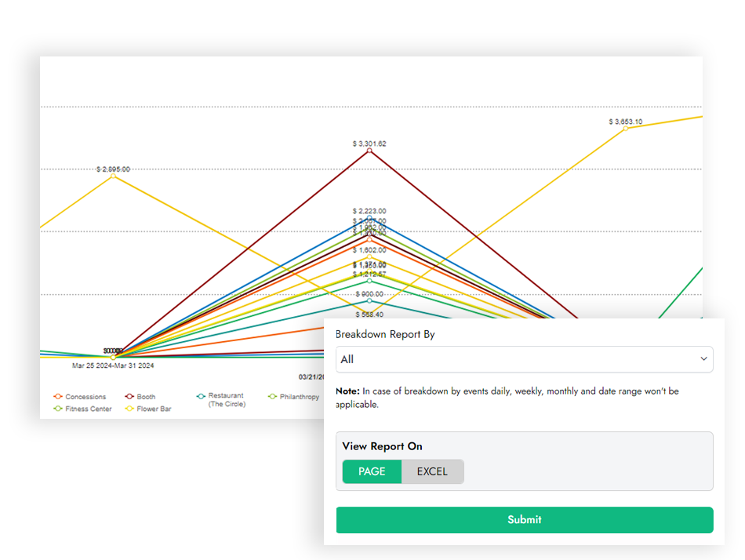Screen dimensions: 745x560
Task: Click the data point labeled $1,602.00
Action: [369, 241]
